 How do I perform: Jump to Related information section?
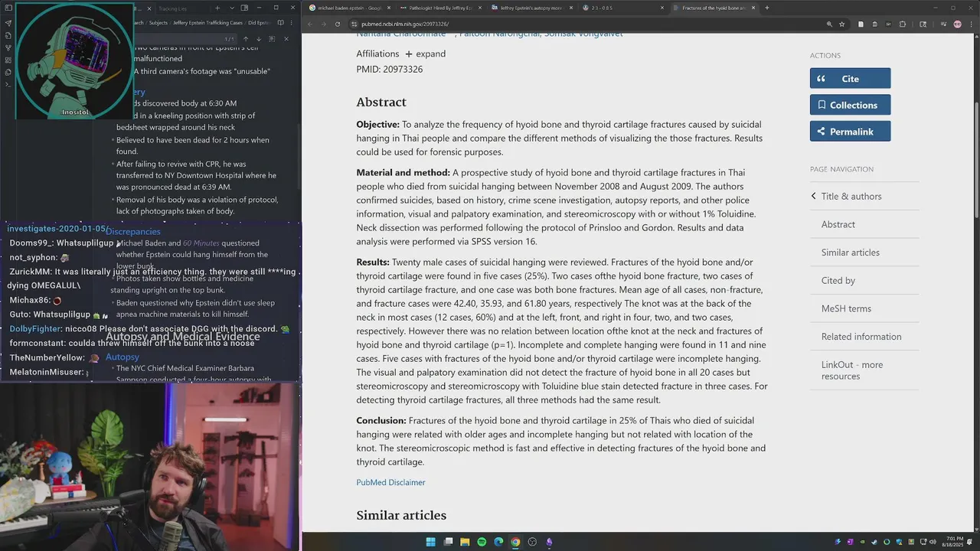point(861,337)
